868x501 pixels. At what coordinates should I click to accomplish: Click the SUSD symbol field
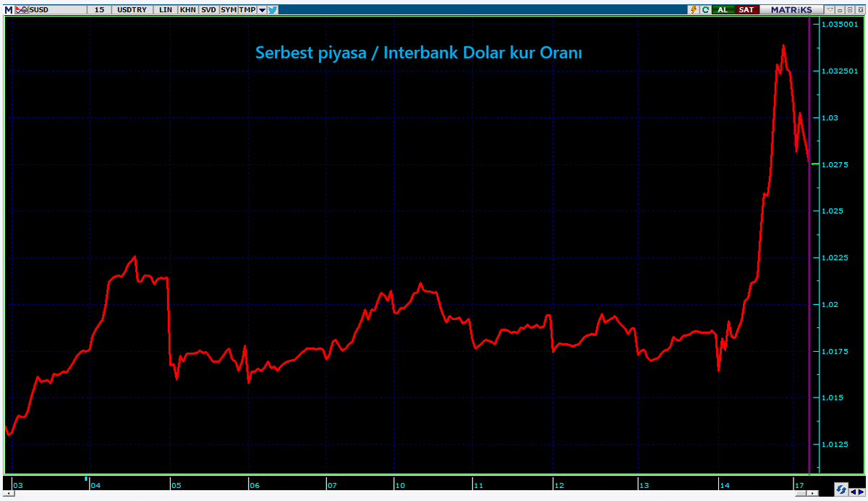[x=57, y=10]
